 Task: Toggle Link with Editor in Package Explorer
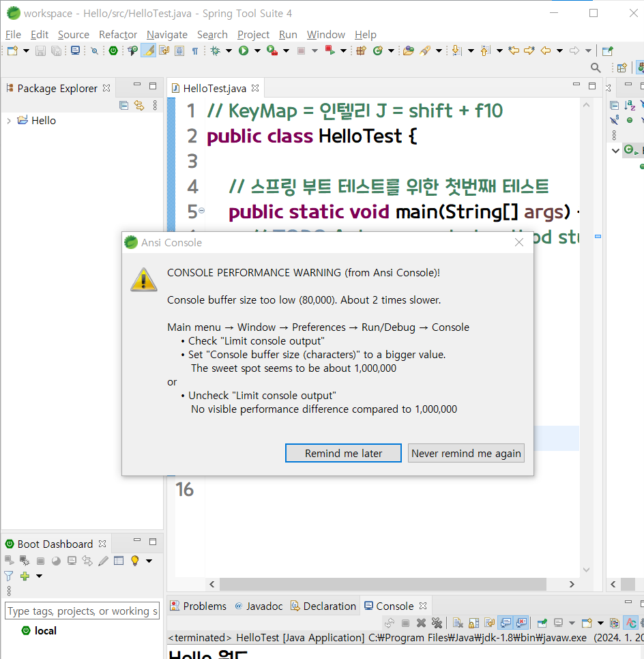[139, 106]
